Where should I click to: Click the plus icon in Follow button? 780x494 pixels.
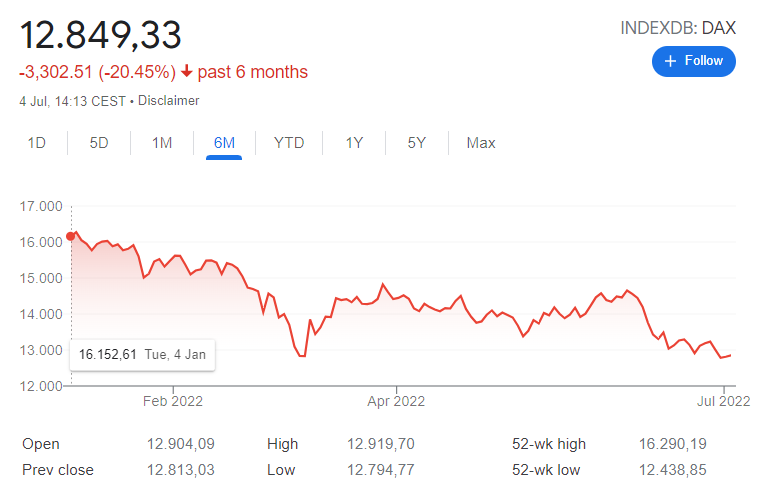coord(671,61)
